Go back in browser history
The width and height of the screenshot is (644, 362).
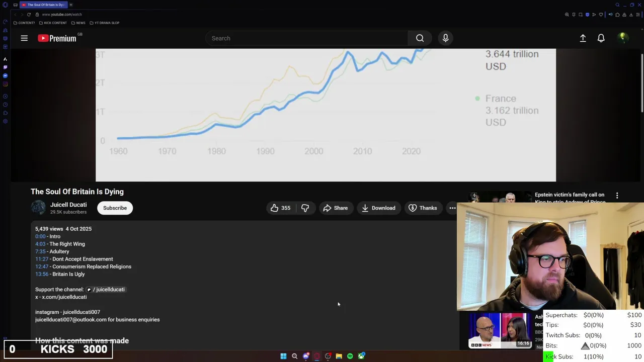(16, 14)
